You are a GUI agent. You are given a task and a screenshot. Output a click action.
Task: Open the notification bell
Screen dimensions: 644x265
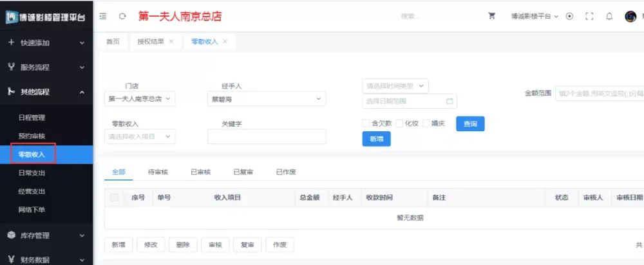[609, 16]
